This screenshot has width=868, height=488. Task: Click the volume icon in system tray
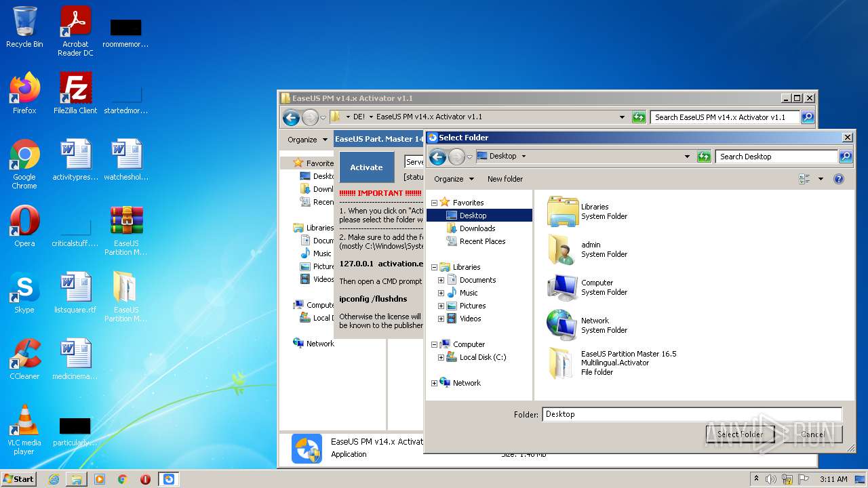coord(771,479)
